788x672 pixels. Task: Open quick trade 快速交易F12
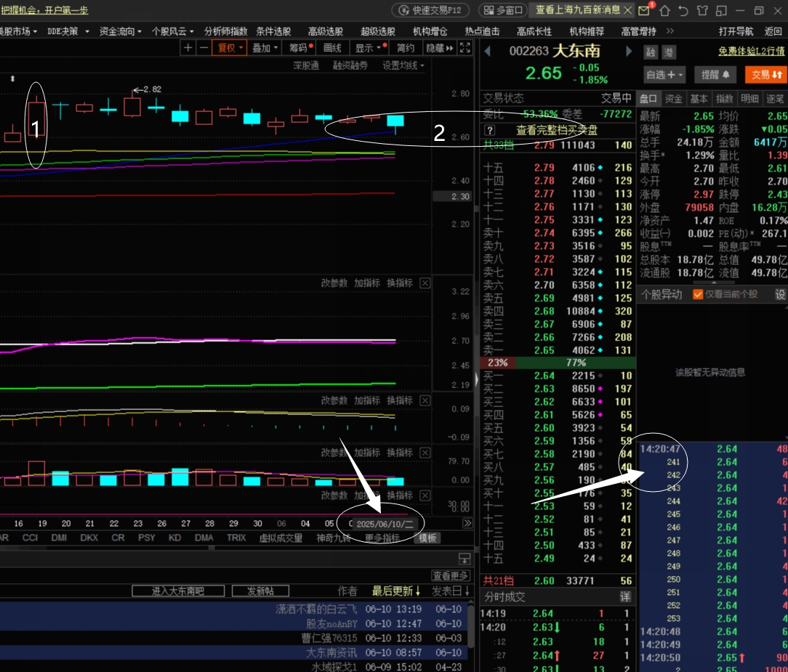click(430, 10)
